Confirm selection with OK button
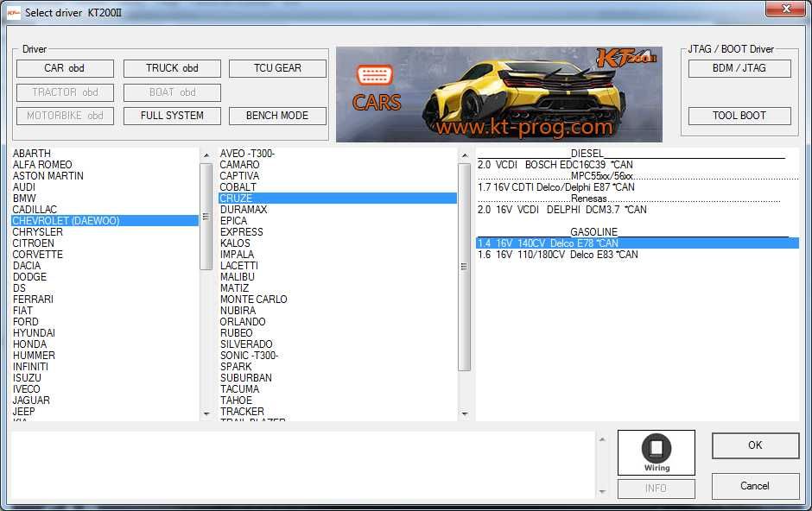Image resolution: width=812 pixels, height=511 pixels. click(755, 445)
